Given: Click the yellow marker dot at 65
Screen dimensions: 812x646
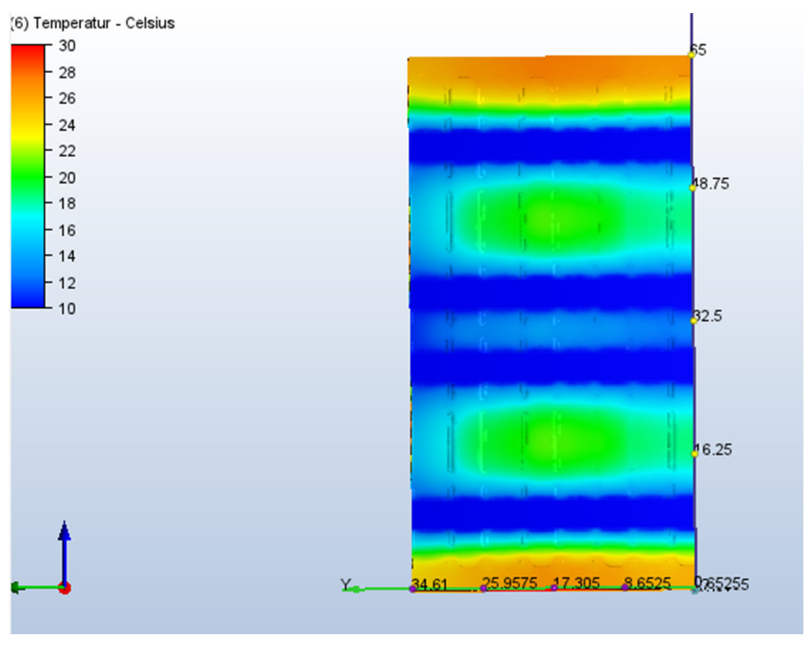Looking at the screenshot, I should (x=692, y=55).
